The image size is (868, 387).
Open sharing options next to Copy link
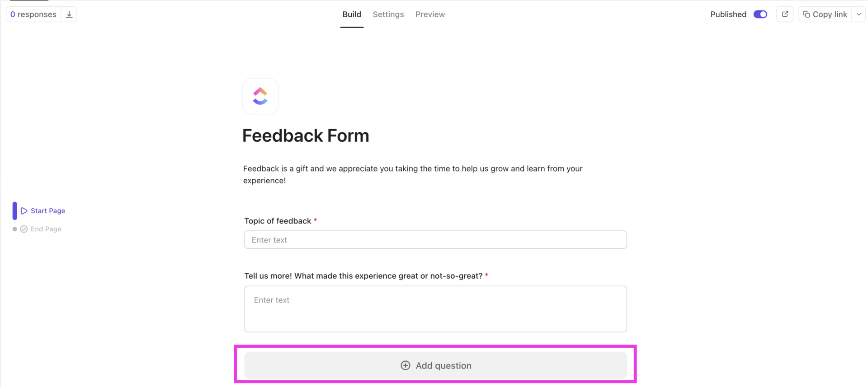click(859, 14)
